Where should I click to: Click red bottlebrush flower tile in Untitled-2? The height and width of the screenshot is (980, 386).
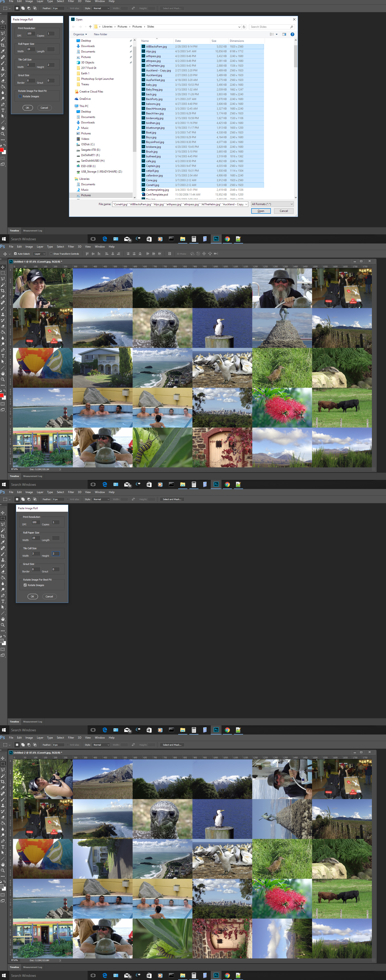[x=282, y=899]
